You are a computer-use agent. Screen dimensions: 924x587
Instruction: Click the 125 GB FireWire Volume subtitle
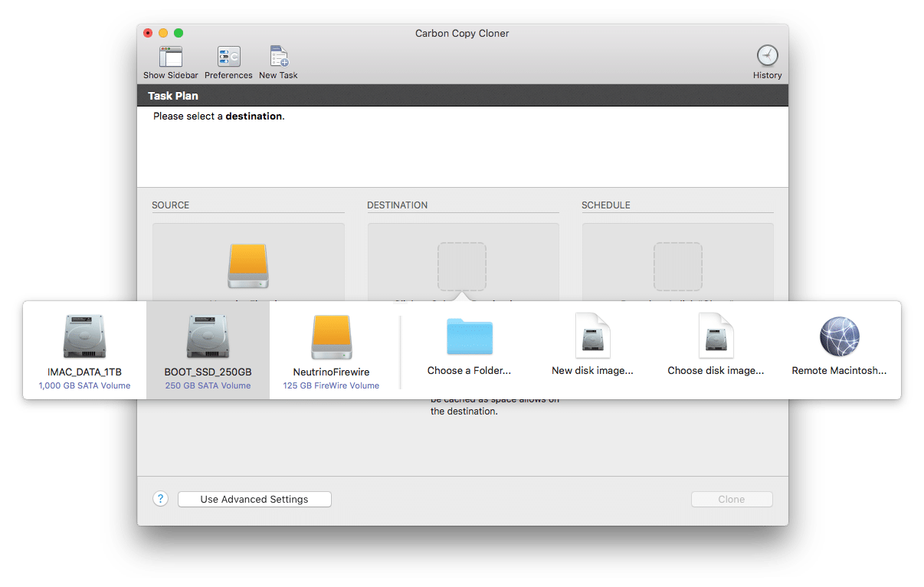331,385
